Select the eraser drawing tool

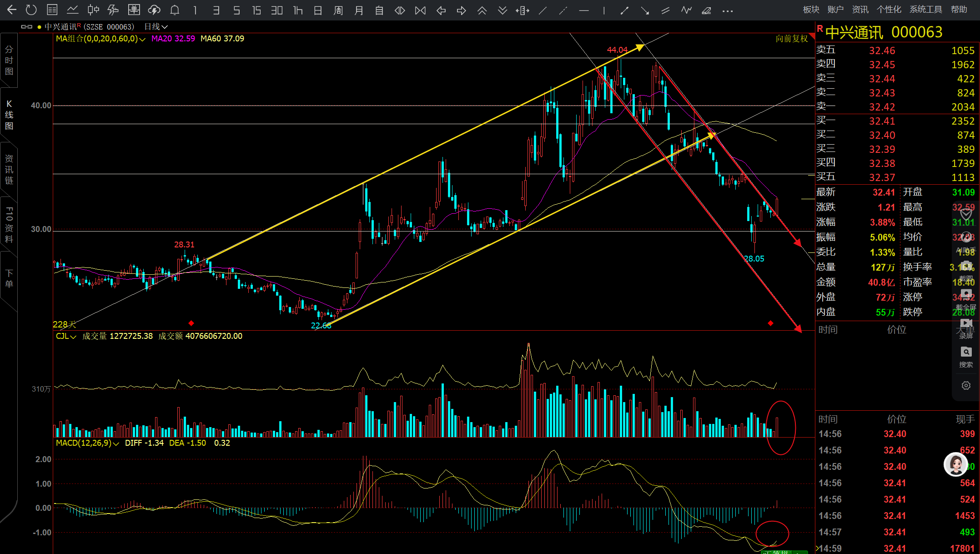click(x=706, y=10)
